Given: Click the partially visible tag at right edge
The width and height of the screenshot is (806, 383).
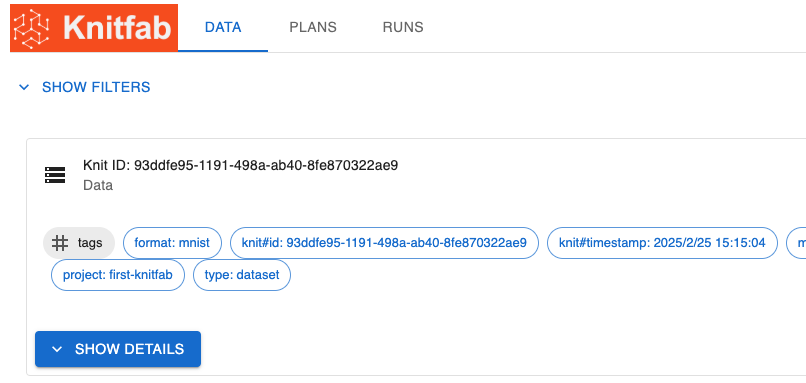Looking at the screenshot, I should coord(796,243).
